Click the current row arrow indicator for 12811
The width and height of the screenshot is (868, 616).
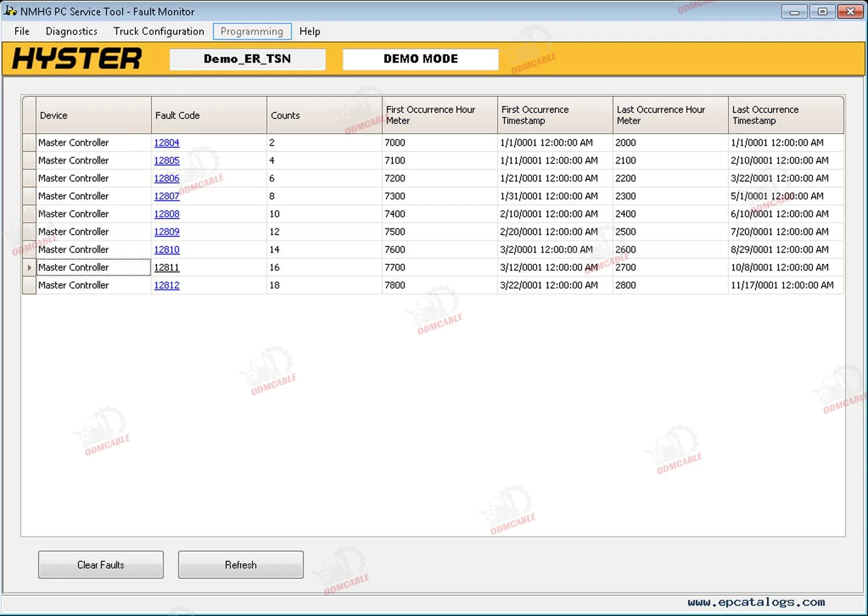coord(29,267)
